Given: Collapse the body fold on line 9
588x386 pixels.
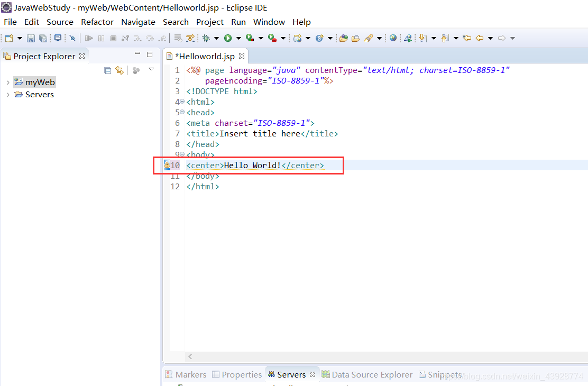Looking at the screenshot, I should pos(182,154).
